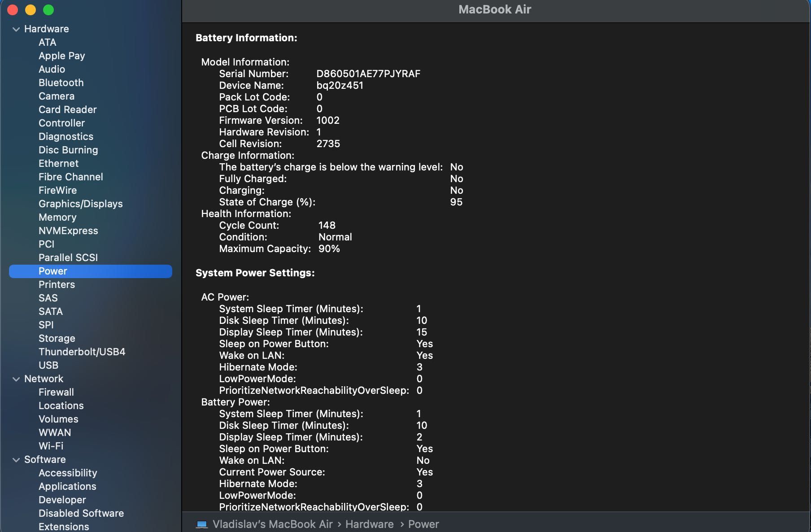Click Network section heading
The width and height of the screenshot is (811, 532).
(44, 379)
